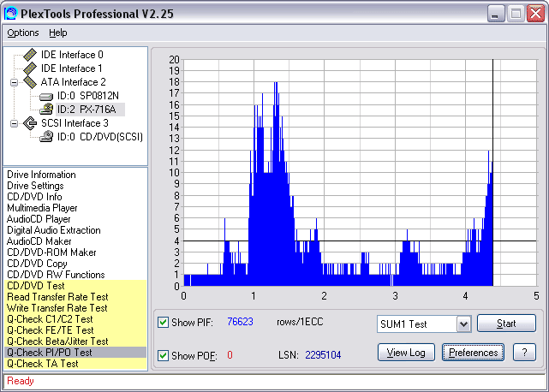Open AudioCD Player function
549x392 pixels.
coord(39,219)
